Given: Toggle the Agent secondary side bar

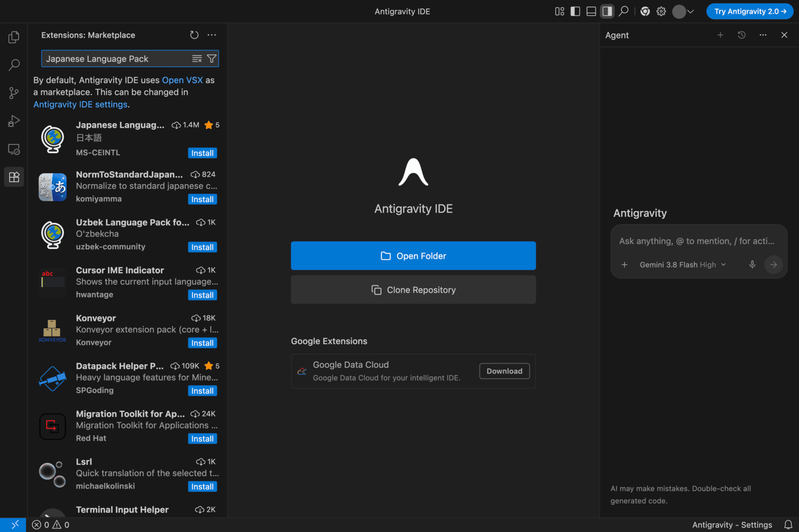Looking at the screenshot, I should 607,11.
